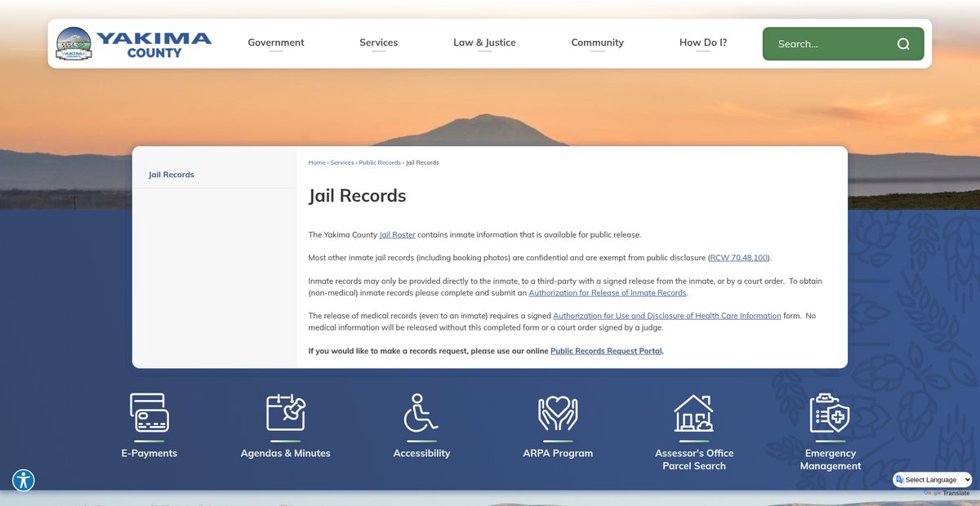The image size is (980, 506).
Task: Click Assessor's Office Parcel Search label
Action: (694, 459)
